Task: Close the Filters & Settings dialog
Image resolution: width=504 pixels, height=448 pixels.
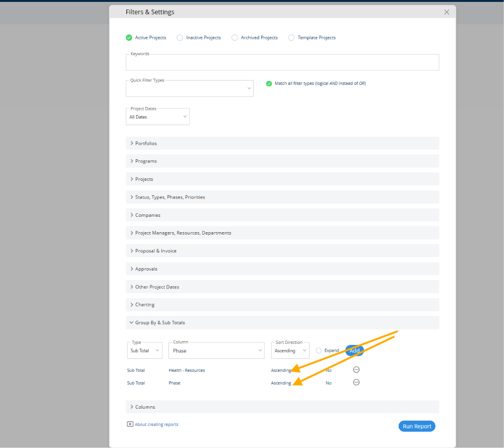Action: click(446, 12)
